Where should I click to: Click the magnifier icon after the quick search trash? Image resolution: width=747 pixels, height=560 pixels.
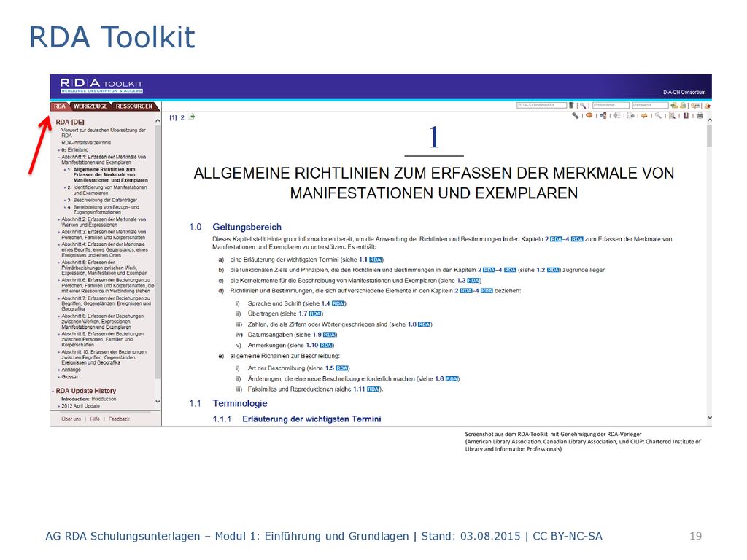pyautogui.click(x=583, y=106)
